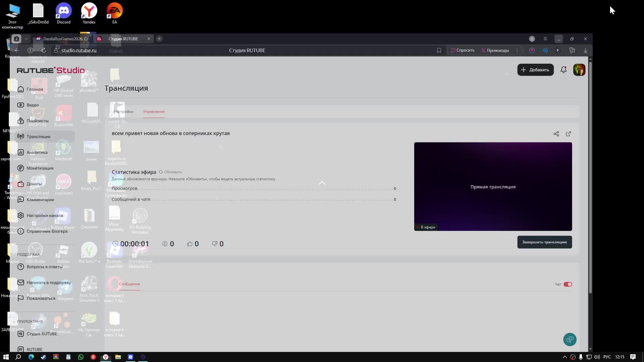644x362 pixels.
Task: Show hidden system tray icons
Action: [x=565, y=357]
